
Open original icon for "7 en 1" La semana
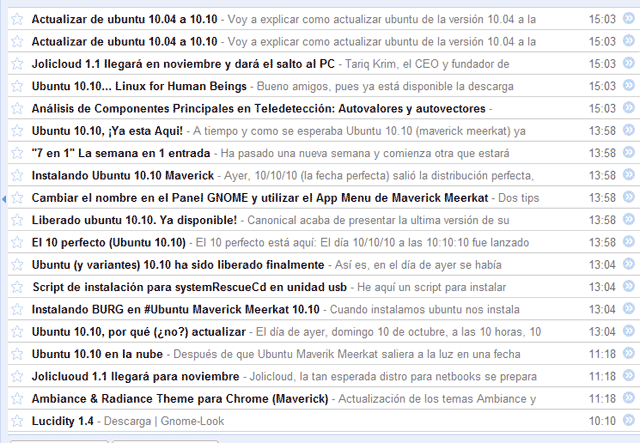pos(629,152)
